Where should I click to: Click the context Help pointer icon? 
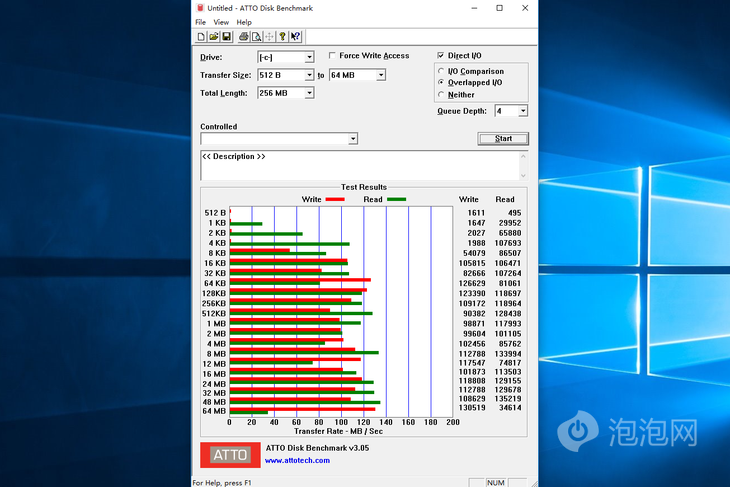point(296,37)
